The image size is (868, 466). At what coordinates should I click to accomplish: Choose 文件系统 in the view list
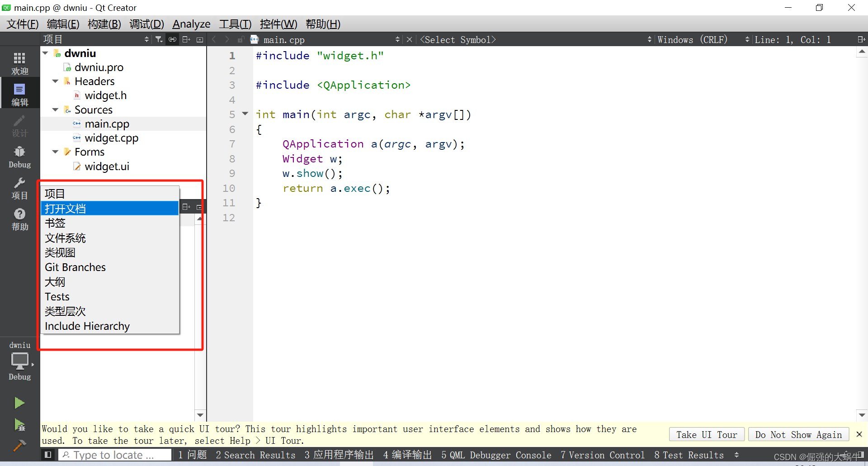coord(110,238)
